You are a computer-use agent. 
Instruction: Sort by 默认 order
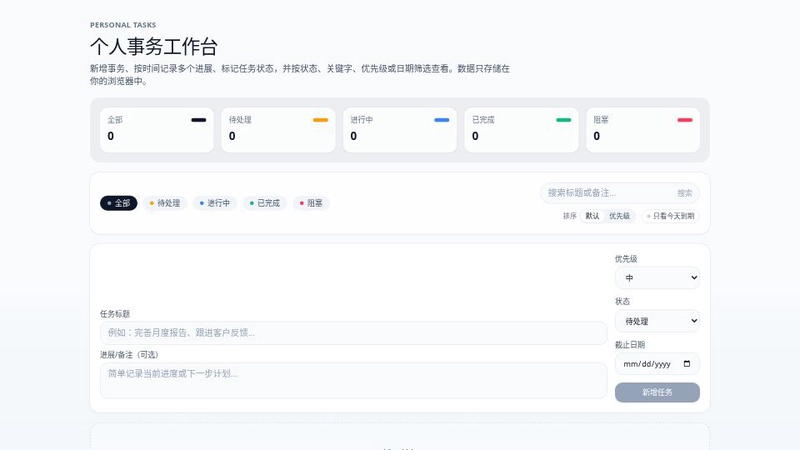tap(592, 216)
